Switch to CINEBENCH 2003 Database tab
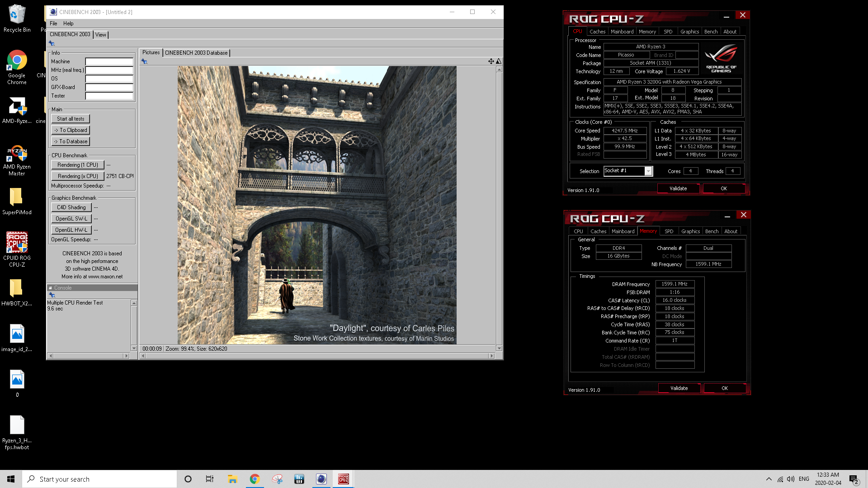 point(196,53)
